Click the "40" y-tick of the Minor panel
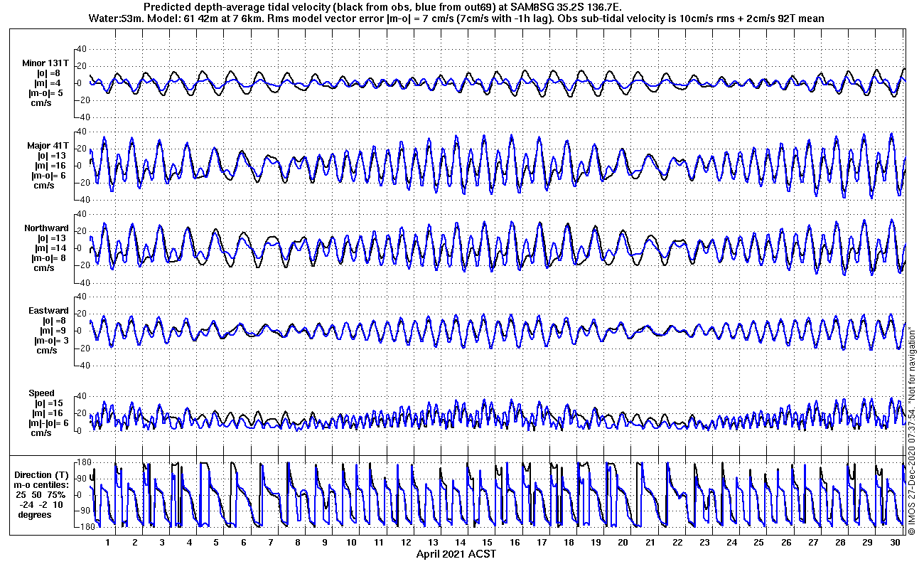This screenshot has width=924, height=569. (81, 48)
